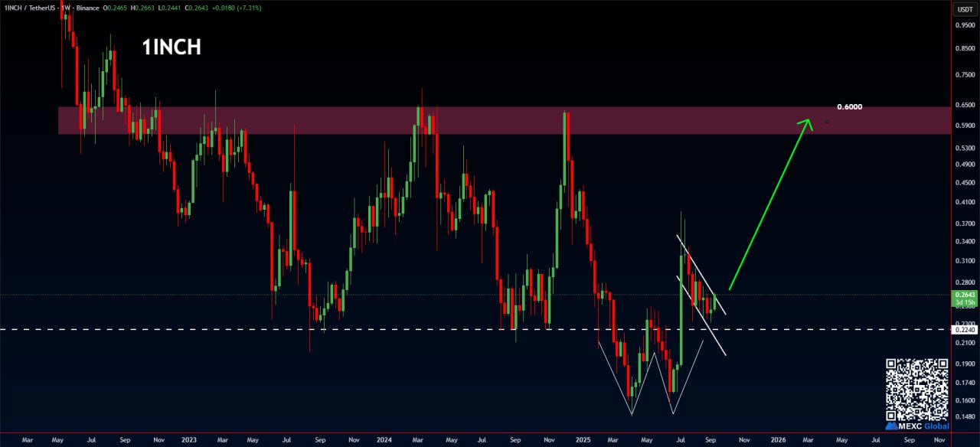Click the 0.6000 target price label
Viewport: 980px width, 447px height.
click(x=849, y=107)
